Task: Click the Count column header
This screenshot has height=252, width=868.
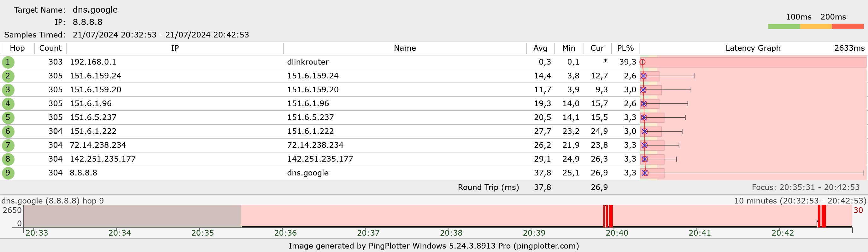Action: 50,48
